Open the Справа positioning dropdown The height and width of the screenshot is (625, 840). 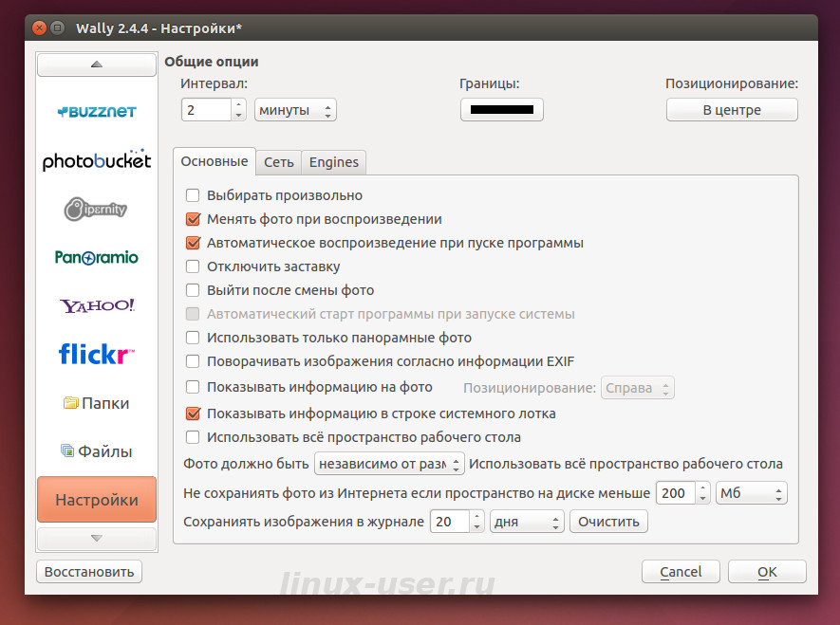coord(637,387)
